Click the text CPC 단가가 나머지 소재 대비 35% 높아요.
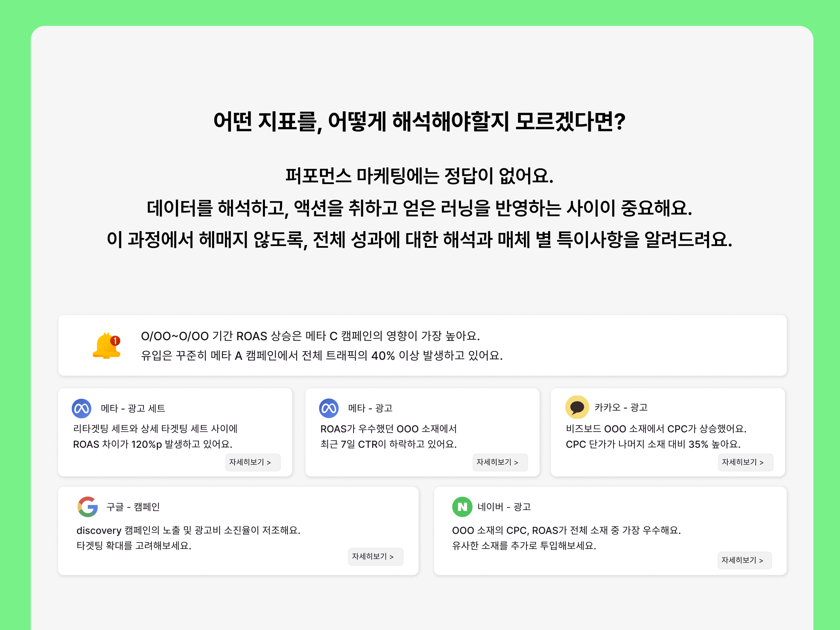Viewport: 840px width, 630px height. coord(653,444)
